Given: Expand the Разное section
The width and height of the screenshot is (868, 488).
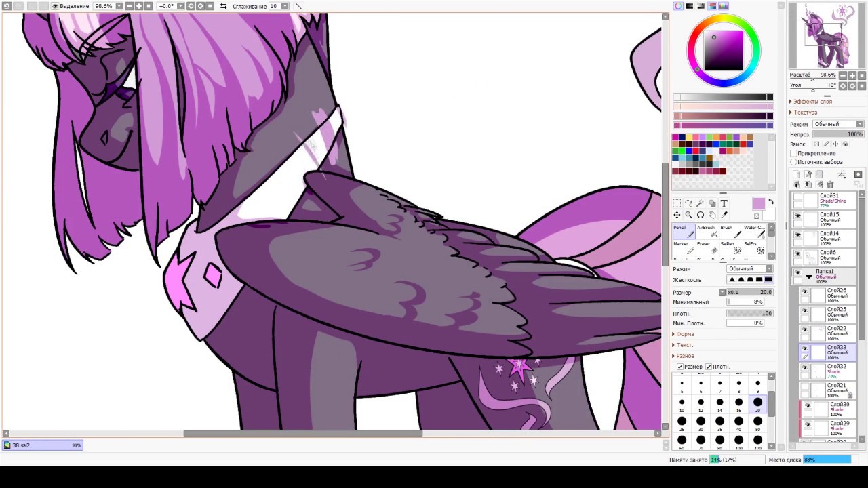Looking at the screenshot, I should 684,356.
